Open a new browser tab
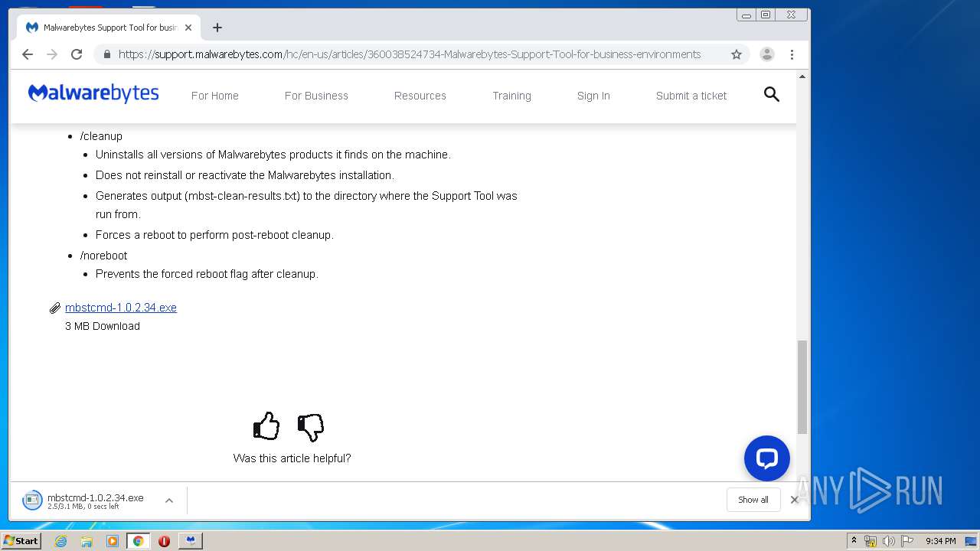Image resolution: width=980 pixels, height=551 pixels. [217, 28]
